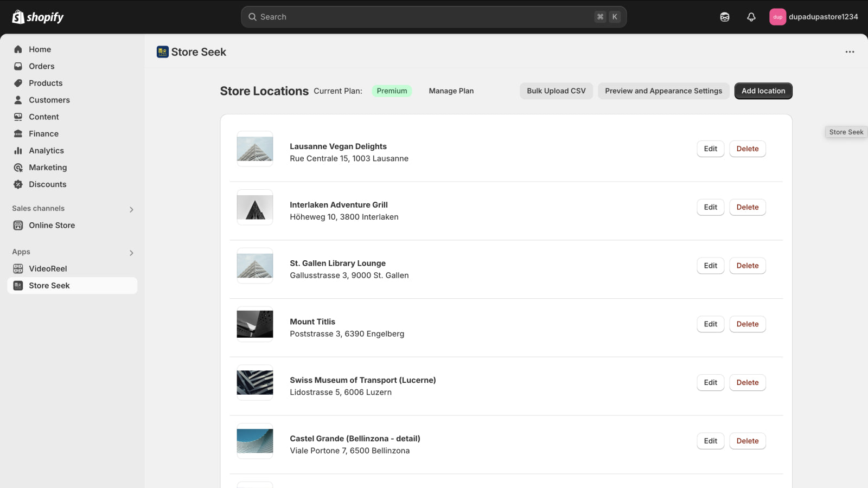
Task: Click the Add location button
Action: [x=763, y=91]
